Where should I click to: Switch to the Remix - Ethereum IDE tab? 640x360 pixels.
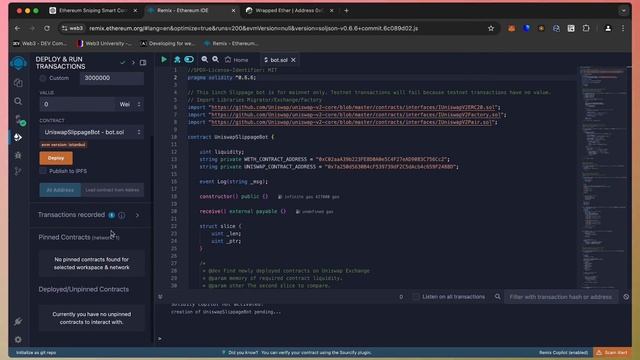[x=191, y=11]
